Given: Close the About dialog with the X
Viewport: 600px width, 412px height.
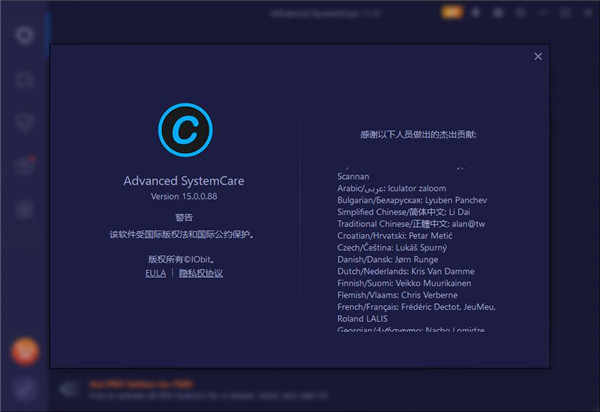Looking at the screenshot, I should pyautogui.click(x=538, y=57).
